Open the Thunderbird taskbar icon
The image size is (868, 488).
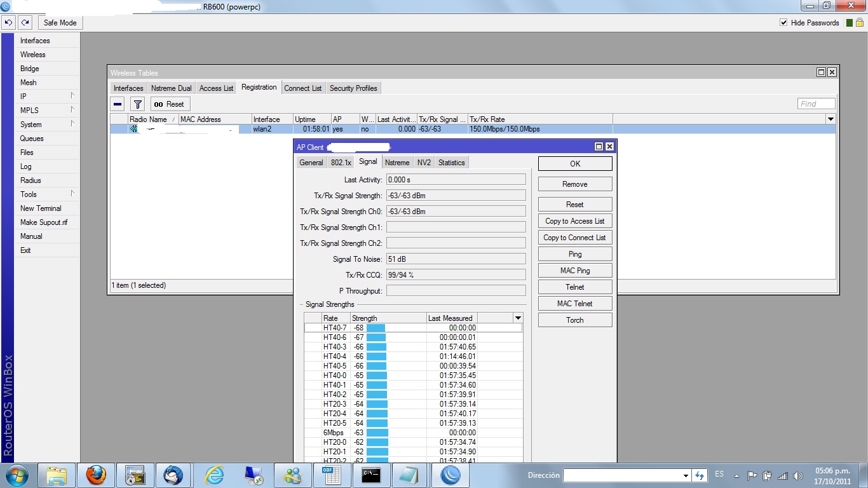click(173, 475)
